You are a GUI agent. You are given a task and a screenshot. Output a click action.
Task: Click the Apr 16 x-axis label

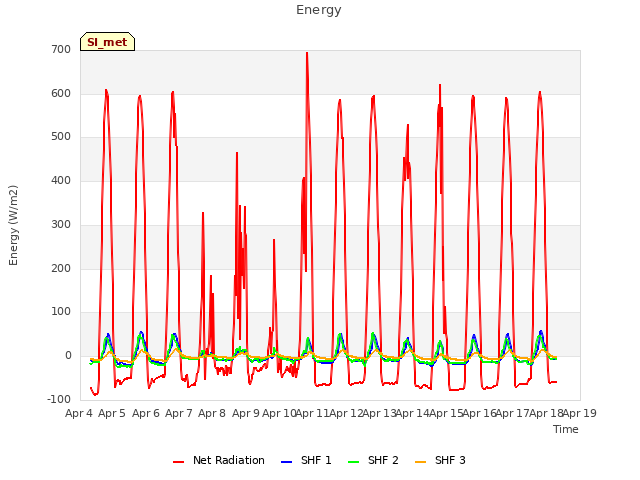[480, 413]
